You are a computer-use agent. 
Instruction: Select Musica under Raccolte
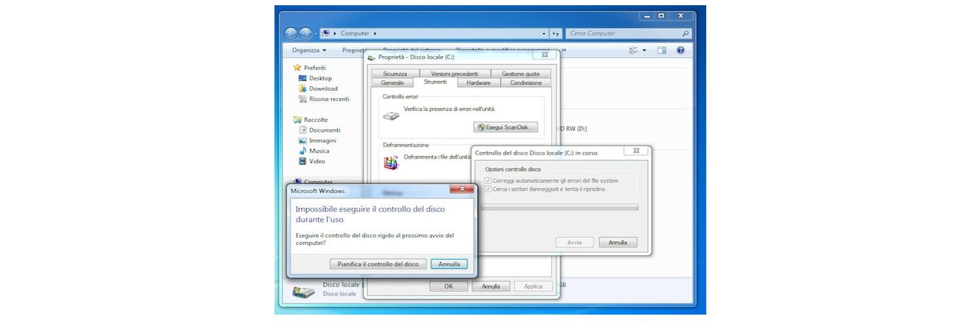pyautogui.click(x=319, y=151)
